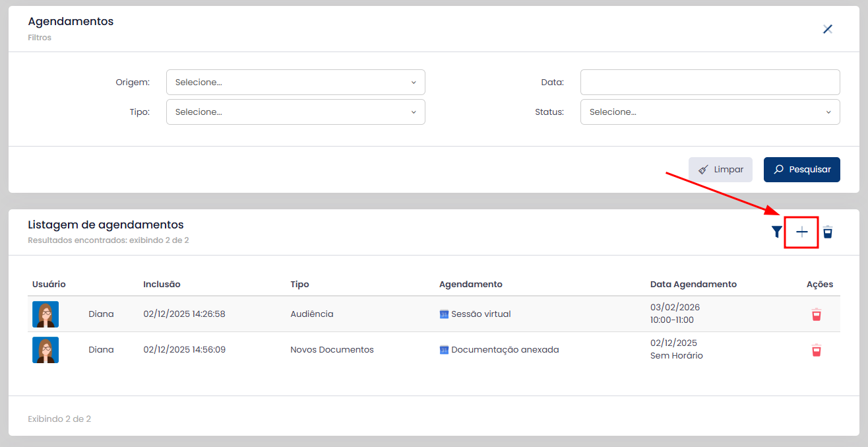The image size is (868, 447).
Task: Delete the Novos Documentos appointment row
Action: (x=817, y=350)
